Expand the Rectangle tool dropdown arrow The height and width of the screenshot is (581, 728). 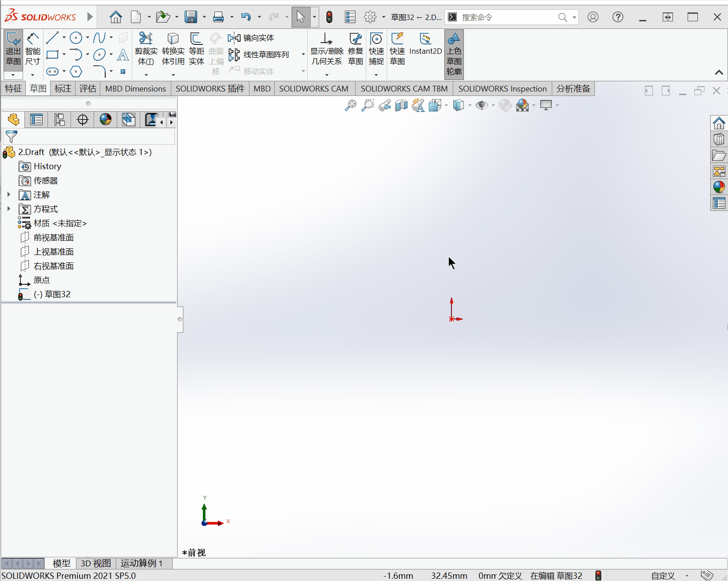[x=64, y=55]
